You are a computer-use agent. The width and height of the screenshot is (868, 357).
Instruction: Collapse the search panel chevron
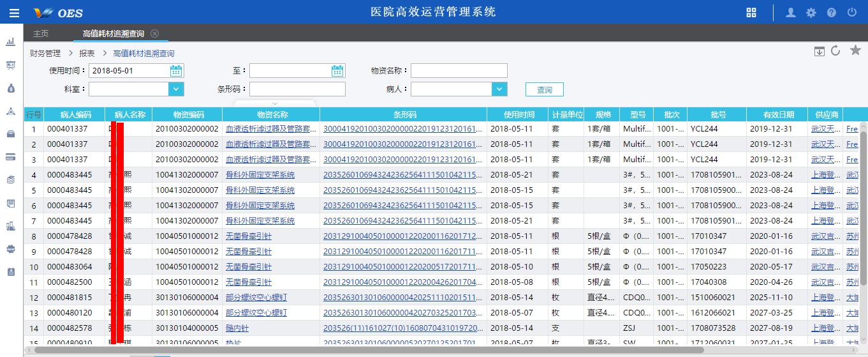tap(275, 103)
